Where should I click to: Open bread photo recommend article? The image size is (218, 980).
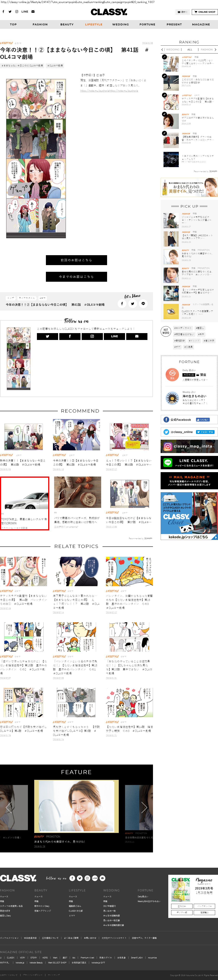77,492
